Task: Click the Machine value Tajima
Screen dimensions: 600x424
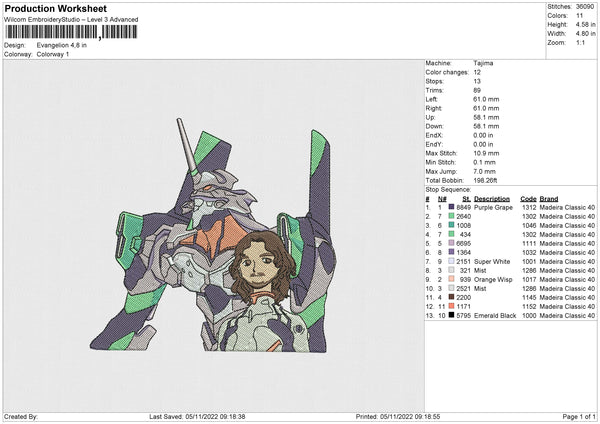Action: 483,63
